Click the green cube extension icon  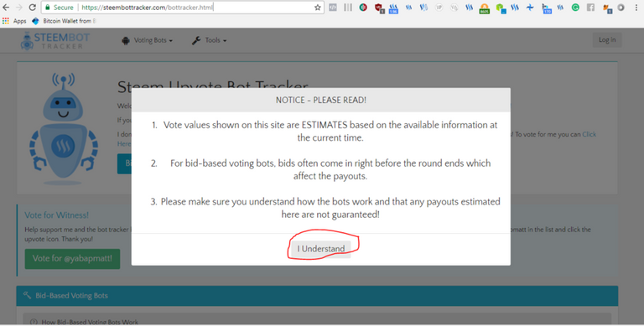tap(501, 8)
